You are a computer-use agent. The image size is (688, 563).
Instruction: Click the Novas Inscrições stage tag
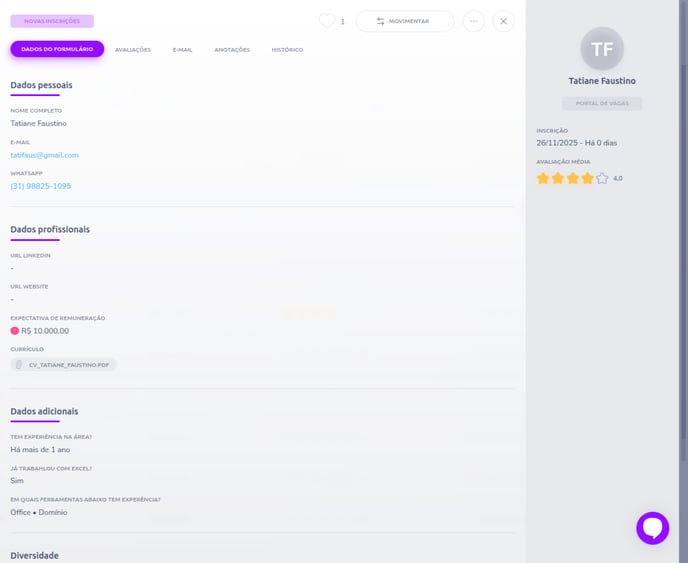coord(52,21)
